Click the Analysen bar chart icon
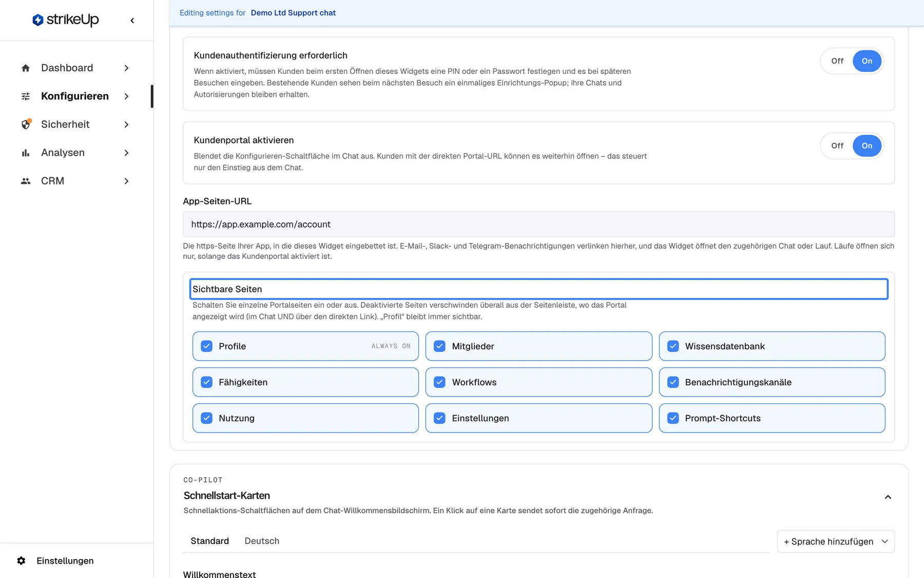This screenshot has width=924, height=578. [26, 153]
